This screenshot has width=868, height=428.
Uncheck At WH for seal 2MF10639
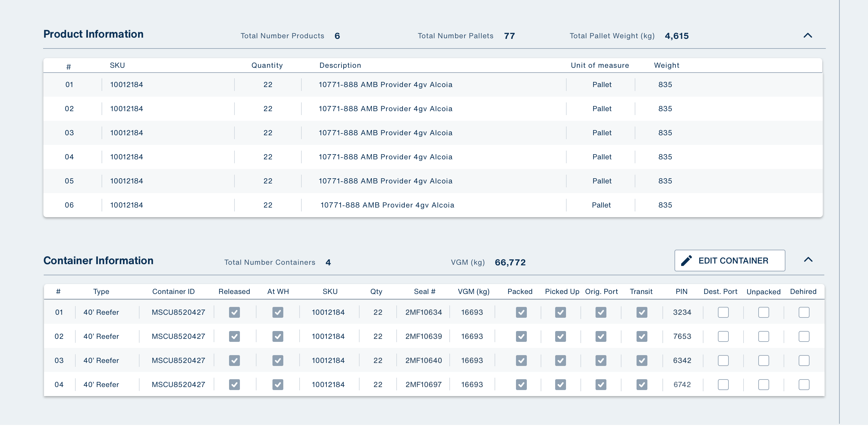278,336
